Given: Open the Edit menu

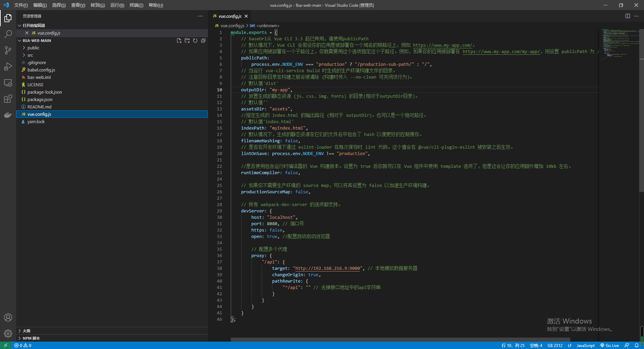Looking at the screenshot, I should click(40, 5).
